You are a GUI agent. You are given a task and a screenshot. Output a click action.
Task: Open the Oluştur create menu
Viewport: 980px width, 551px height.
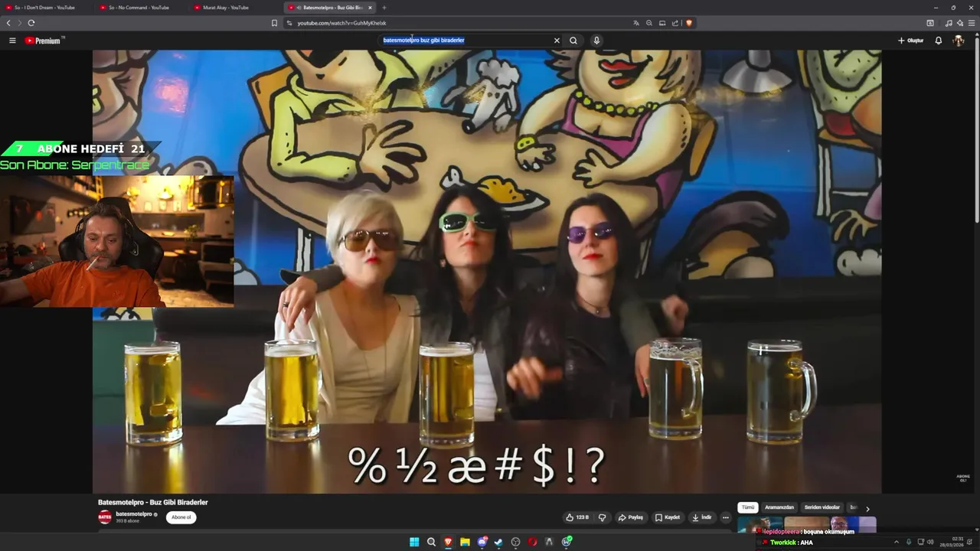911,41
